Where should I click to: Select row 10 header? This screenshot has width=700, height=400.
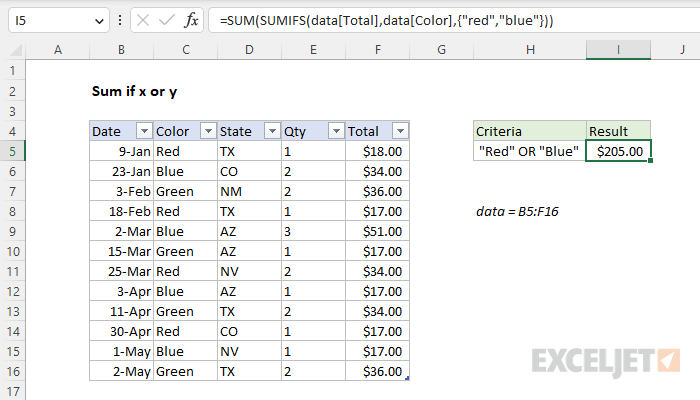click(12, 251)
